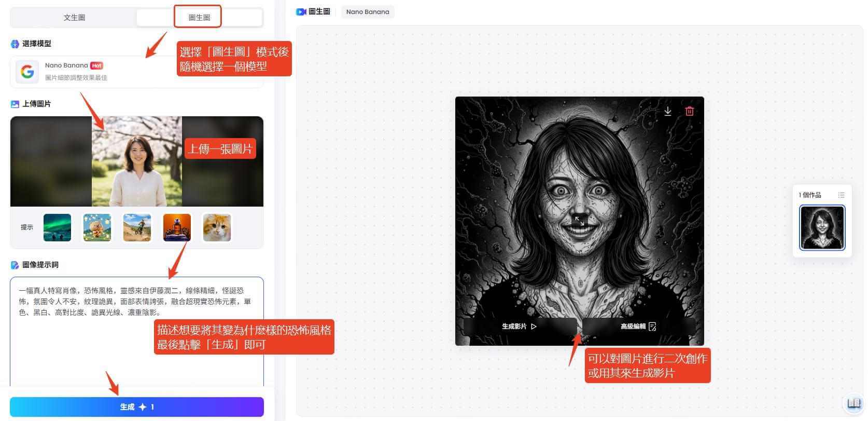Choose the perfume bottle sample prompt
868x421 pixels.
(177, 227)
